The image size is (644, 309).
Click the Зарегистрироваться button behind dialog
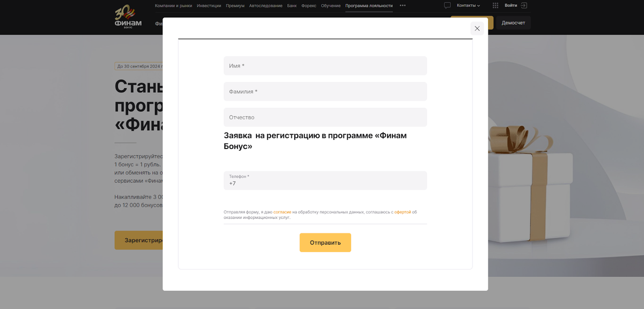138,240
